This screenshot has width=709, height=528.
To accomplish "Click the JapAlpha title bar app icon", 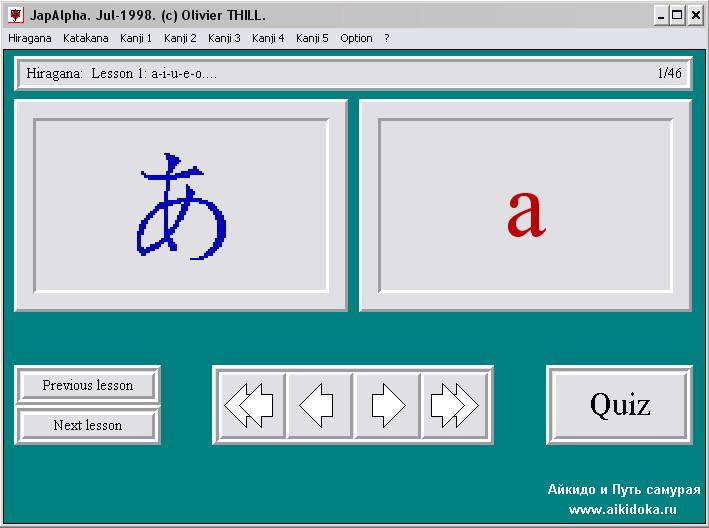I will pyautogui.click(x=16, y=15).
